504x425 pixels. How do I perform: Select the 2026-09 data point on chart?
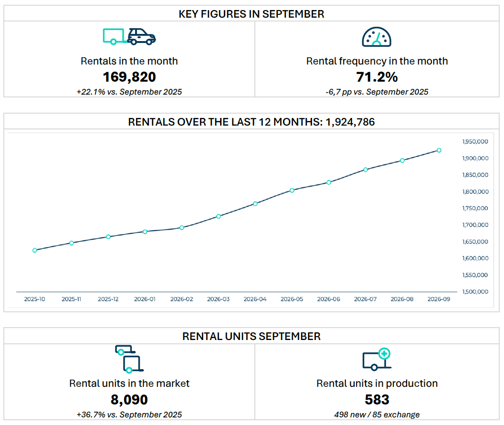pyautogui.click(x=439, y=150)
